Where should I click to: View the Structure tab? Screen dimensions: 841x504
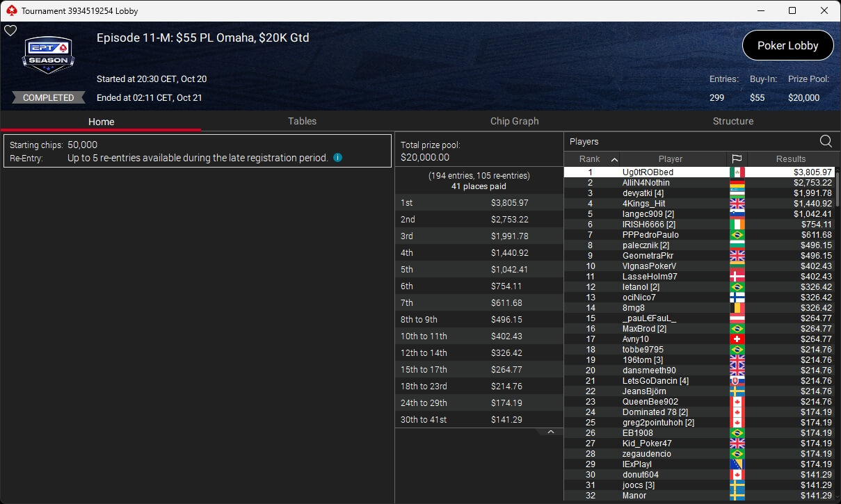tap(732, 121)
